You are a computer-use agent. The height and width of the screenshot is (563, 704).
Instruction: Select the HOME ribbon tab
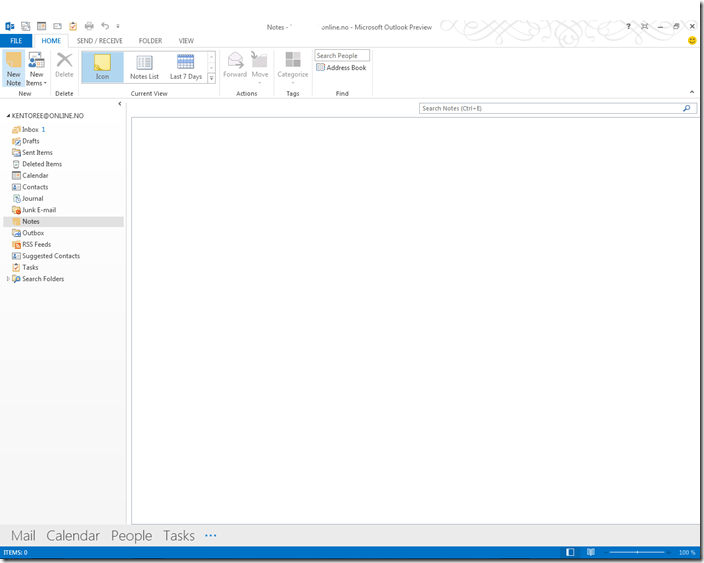[x=51, y=41]
